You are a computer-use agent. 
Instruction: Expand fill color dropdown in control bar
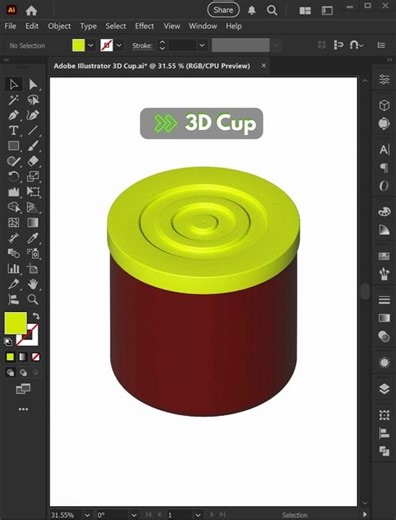(90, 45)
